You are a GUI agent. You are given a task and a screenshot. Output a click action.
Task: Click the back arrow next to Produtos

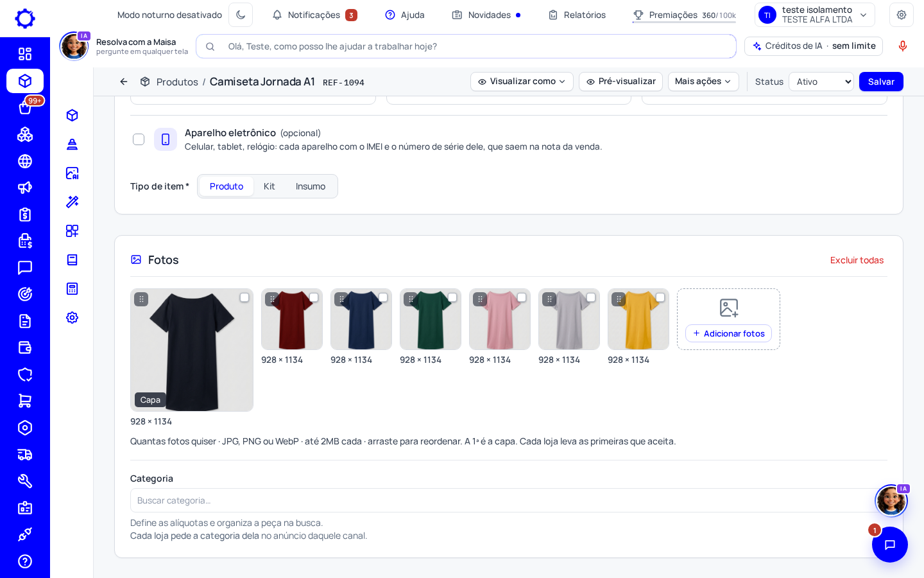[x=124, y=82]
